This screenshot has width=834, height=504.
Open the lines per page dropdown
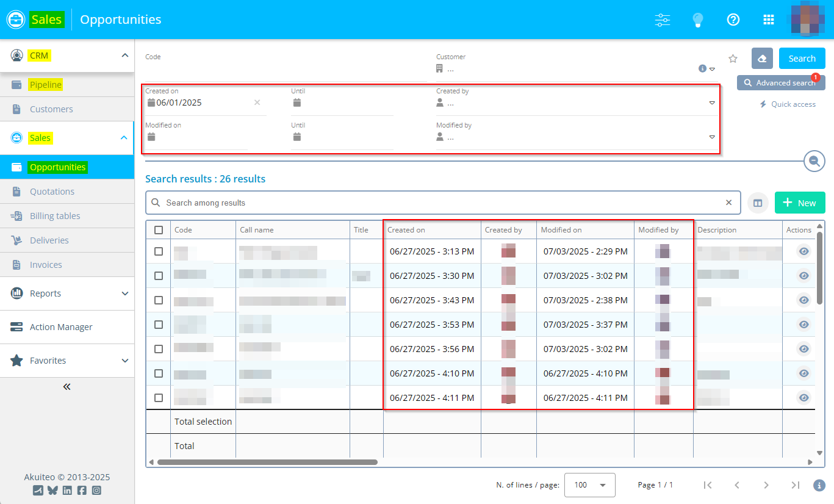589,485
